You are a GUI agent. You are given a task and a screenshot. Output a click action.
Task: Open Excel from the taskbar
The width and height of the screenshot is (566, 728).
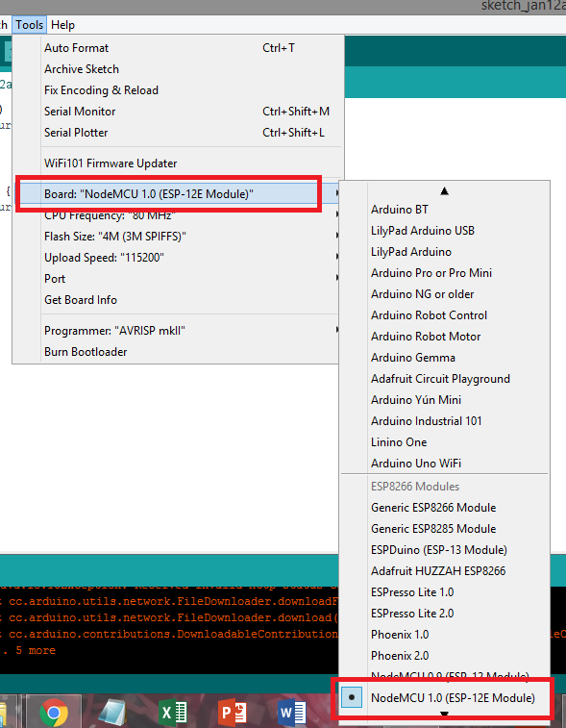click(x=173, y=713)
